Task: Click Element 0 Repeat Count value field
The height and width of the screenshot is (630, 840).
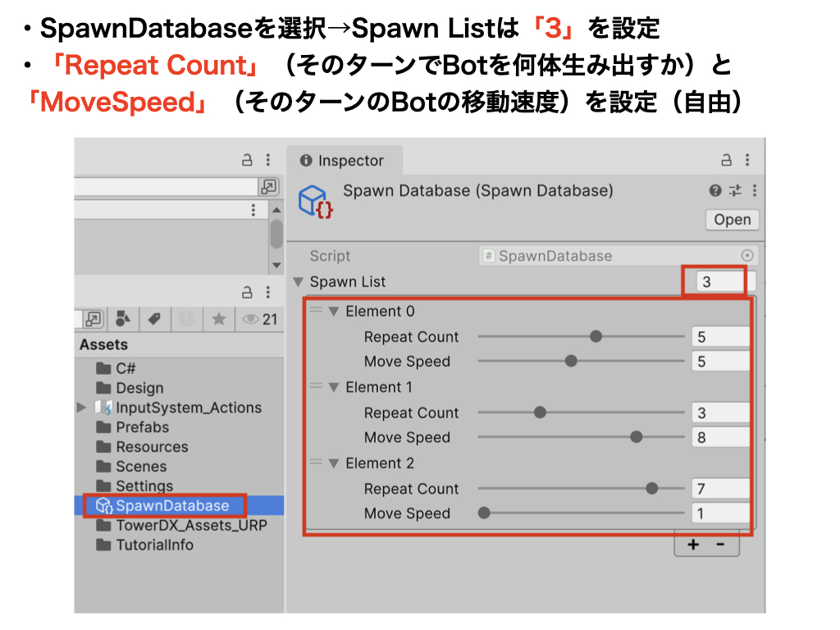Action: tap(720, 337)
